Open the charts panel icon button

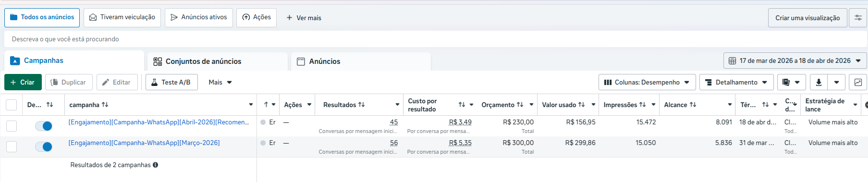857,82
